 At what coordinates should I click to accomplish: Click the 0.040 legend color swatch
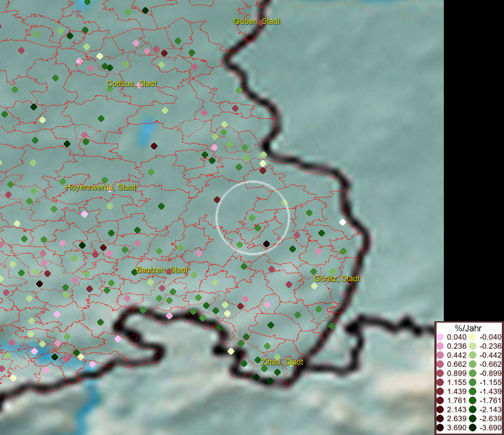tap(441, 338)
